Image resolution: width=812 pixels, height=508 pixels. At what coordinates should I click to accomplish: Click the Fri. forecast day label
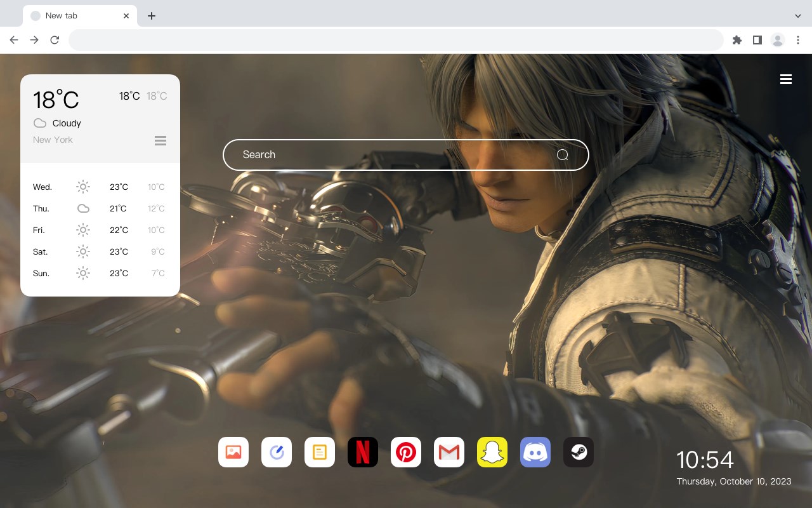[39, 230]
